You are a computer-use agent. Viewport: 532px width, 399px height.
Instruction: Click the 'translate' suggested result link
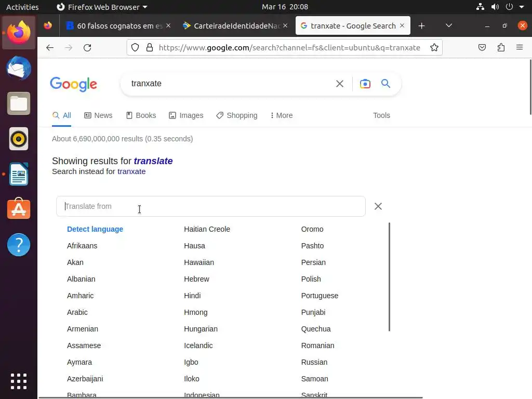point(153,161)
